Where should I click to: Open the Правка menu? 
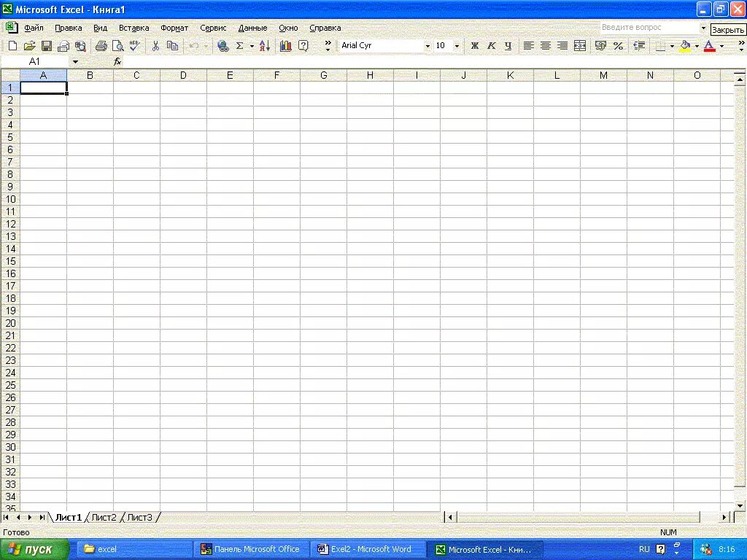coord(68,28)
